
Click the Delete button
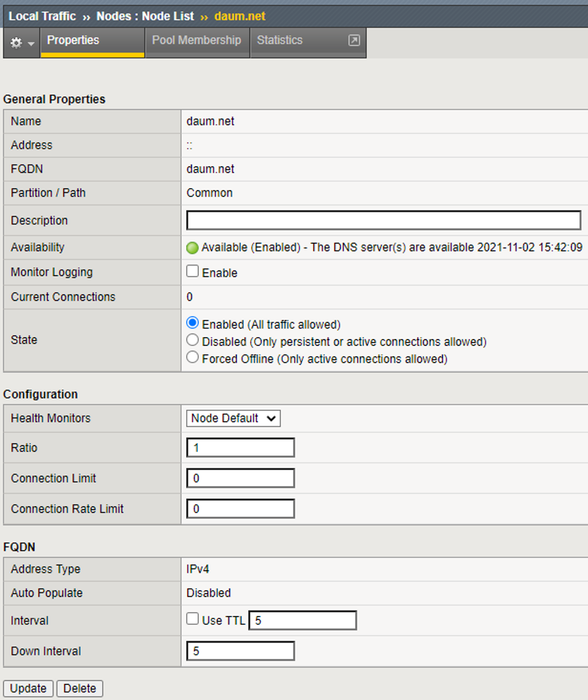coord(80,688)
